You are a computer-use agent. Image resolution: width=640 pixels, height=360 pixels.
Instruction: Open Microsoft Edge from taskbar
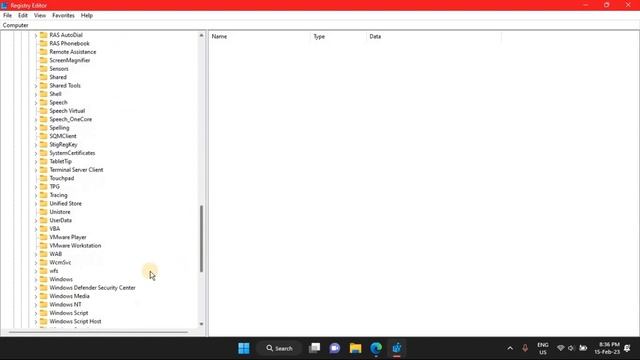376,348
